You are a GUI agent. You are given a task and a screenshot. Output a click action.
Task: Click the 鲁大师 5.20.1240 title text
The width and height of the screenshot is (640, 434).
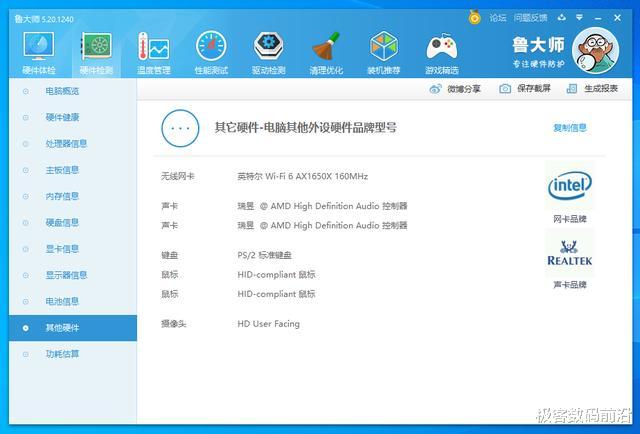pos(44,19)
